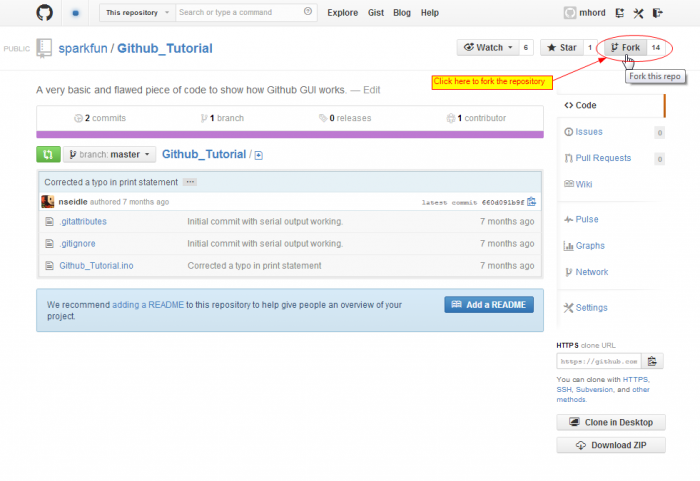This screenshot has height=481, width=700.
Task: Open the Github_Tutorial.ino file
Action: [96, 266]
